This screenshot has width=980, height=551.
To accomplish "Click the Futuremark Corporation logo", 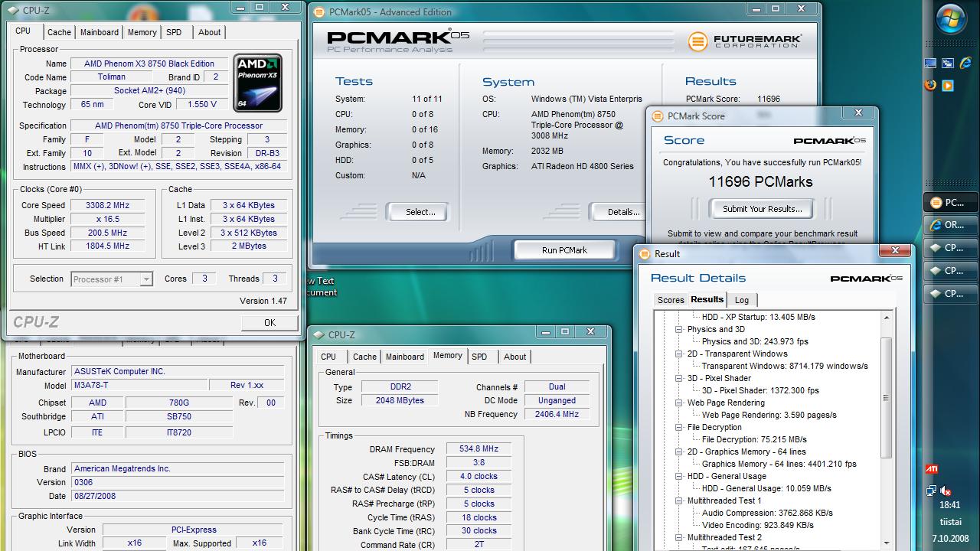I will point(744,41).
